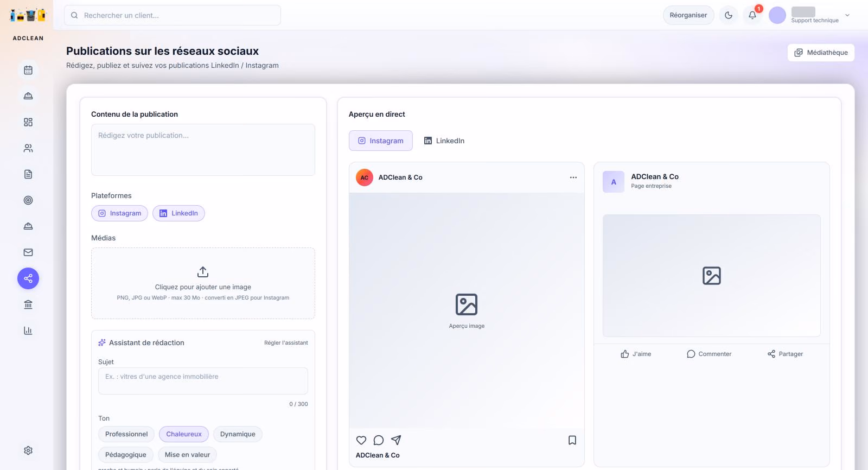
Task: Click the comment bubble icon in Instagram preview
Action: [x=379, y=440]
